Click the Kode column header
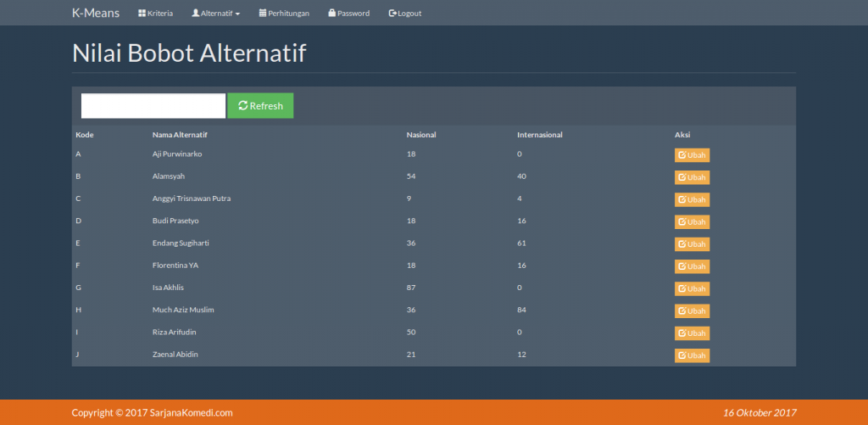 click(84, 135)
